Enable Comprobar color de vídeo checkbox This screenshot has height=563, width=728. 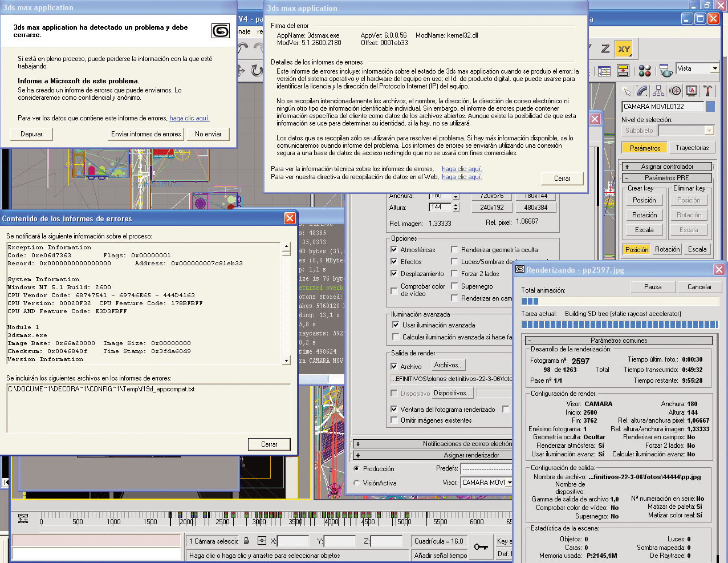(x=394, y=290)
